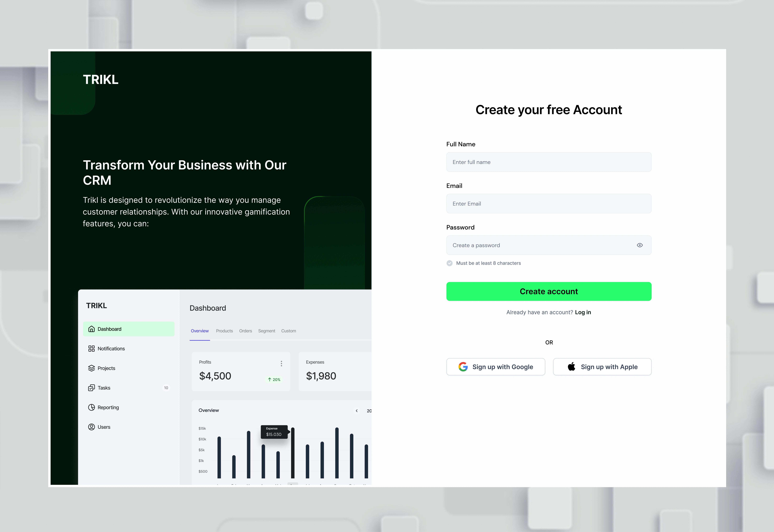This screenshot has width=774, height=532.
Task: Click the Create account button
Action: [x=549, y=291]
